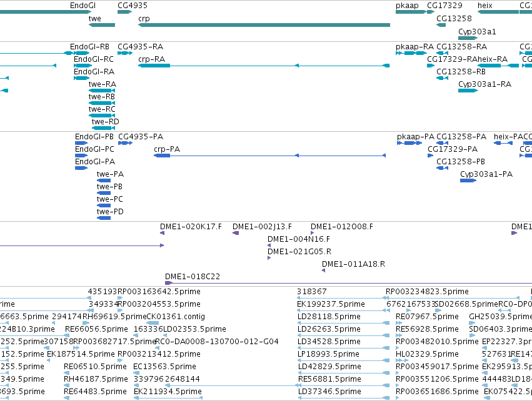Select the heix-PA protein label
The image size is (532, 401).
pos(508,137)
